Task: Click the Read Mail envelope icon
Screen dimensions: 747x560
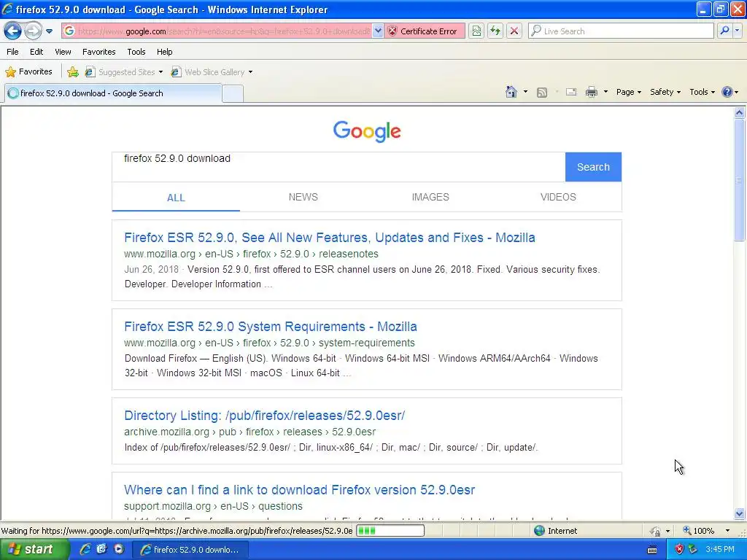Action: click(571, 92)
